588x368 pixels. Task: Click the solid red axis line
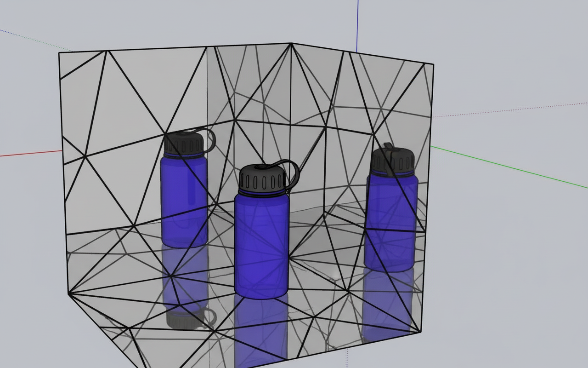28,154
